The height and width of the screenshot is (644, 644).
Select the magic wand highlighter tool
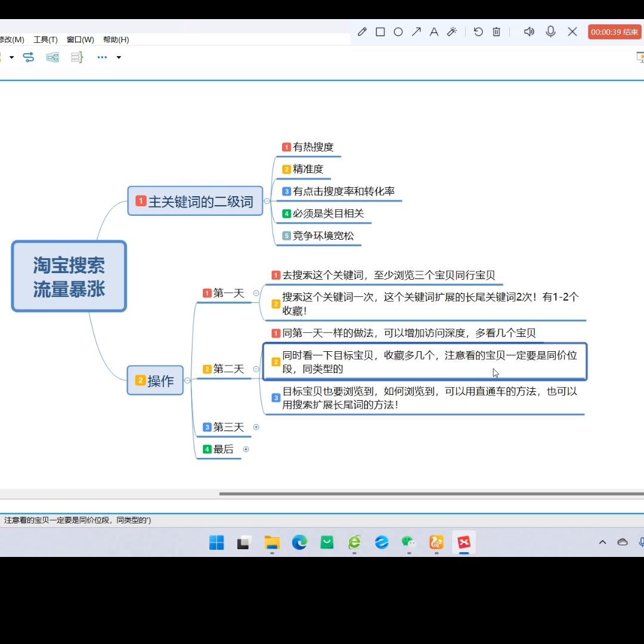point(452,32)
